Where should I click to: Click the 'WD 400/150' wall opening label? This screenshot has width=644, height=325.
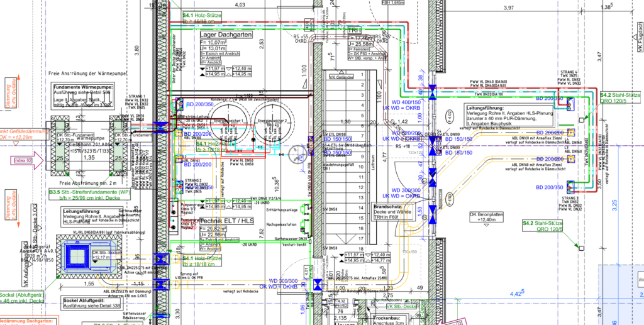pos(408,102)
